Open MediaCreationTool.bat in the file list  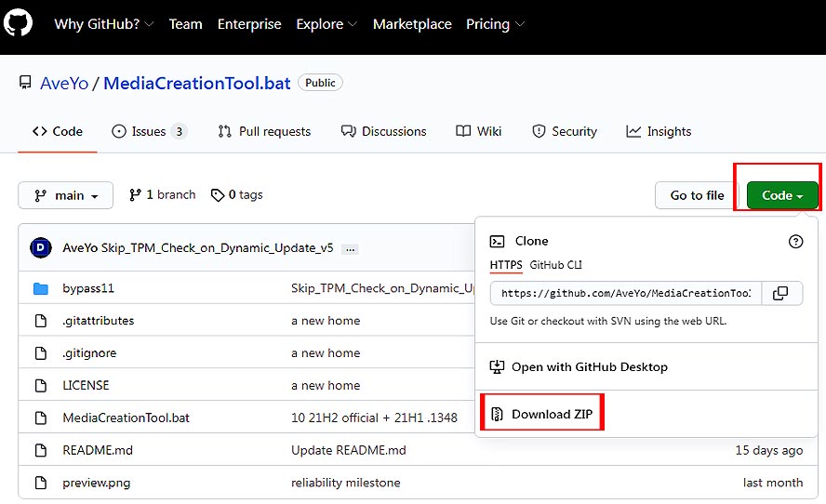coord(126,418)
